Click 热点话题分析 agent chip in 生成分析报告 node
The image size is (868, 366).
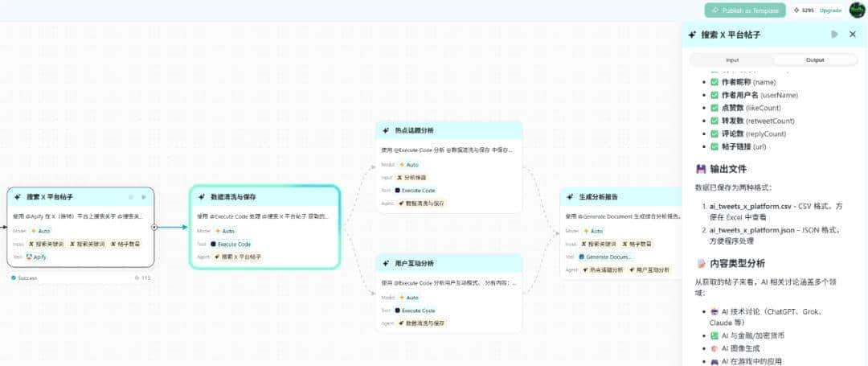coord(604,269)
